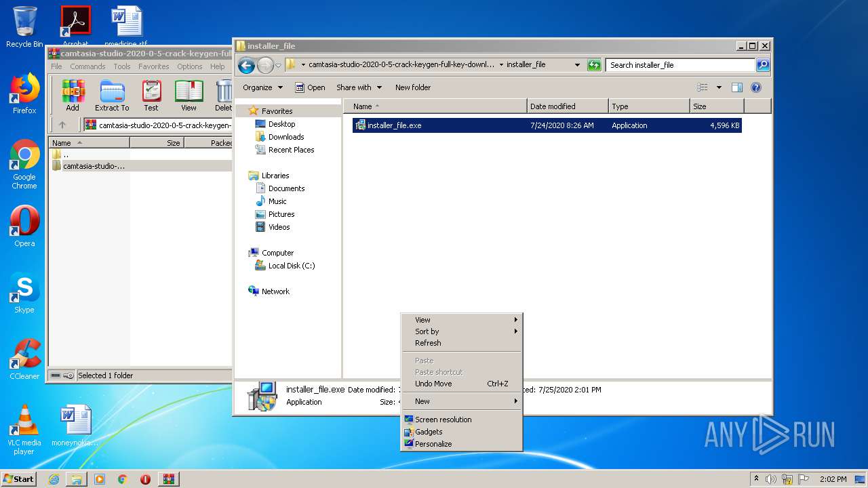Choose Gadgets in the context menu
The width and height of the screenshot is (868, 488).
[462, 432]
